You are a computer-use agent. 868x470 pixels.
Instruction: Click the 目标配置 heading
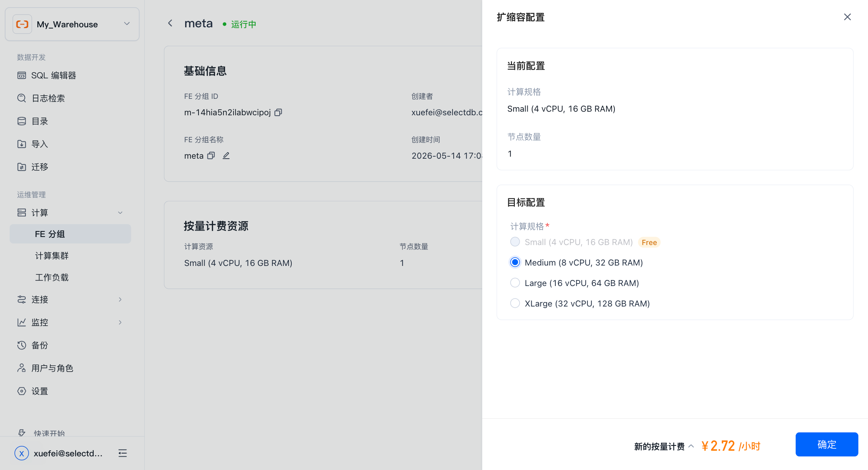526,202
